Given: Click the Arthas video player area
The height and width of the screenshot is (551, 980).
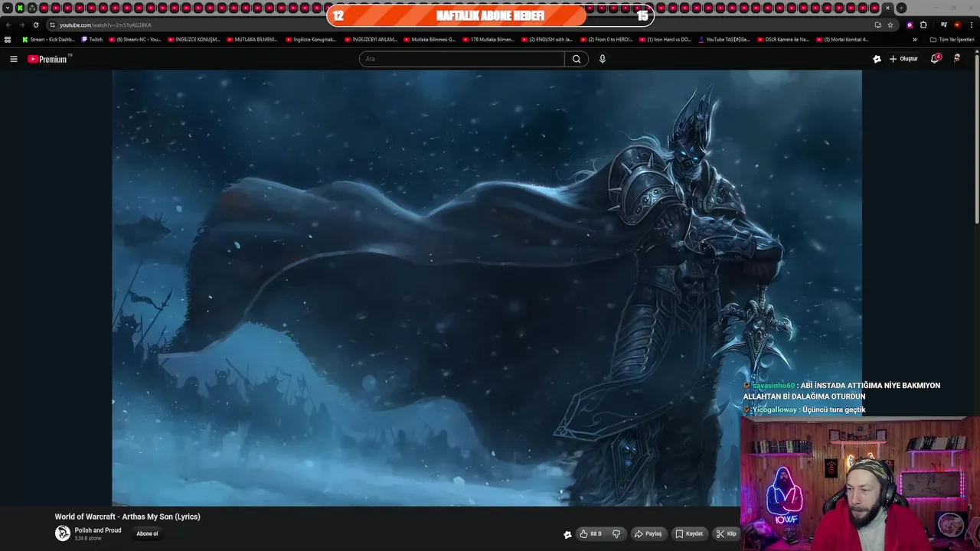Looking at the screenshot, I should [x=487, y=288].
